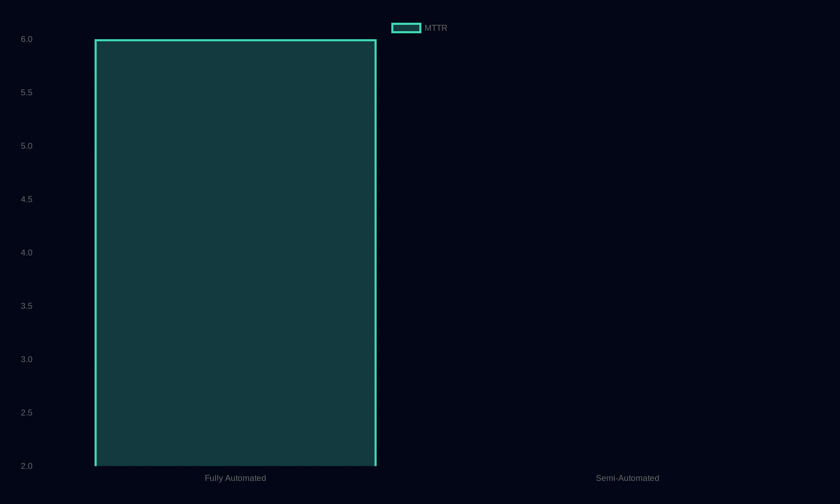Click the top edge of the MTTR bar
840x504 pixels.
point(235,40)
